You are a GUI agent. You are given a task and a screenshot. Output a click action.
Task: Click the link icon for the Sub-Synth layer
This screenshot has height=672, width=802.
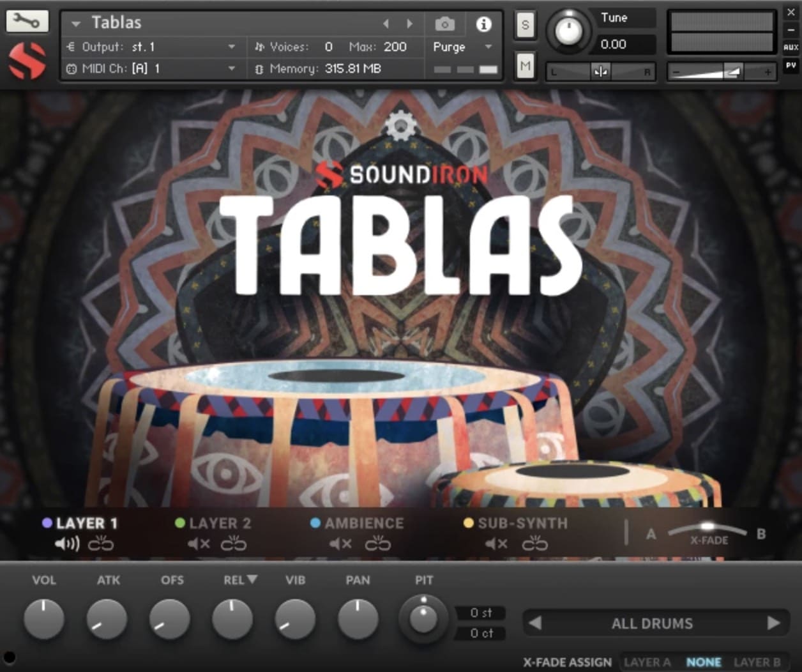coord(536,544)
